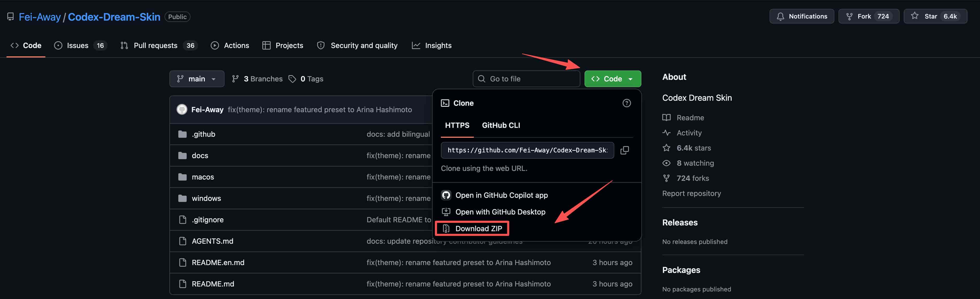Screen dimensions: 980x299
Task: Click the README.en.md file icon
Action: (x=183, y=262)
